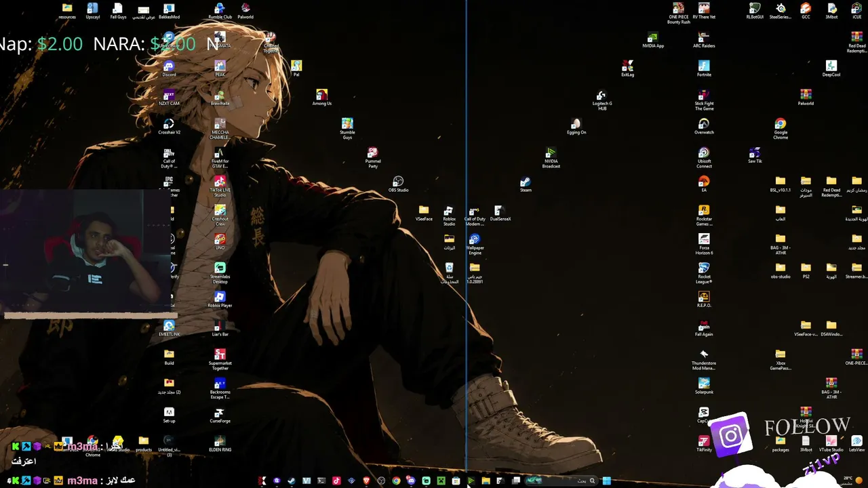The width and height of the screenshot is (868, 488).
Task: Click the Stumble Guys shortcut
Action: pyautogui.click(x=347, y=129)
